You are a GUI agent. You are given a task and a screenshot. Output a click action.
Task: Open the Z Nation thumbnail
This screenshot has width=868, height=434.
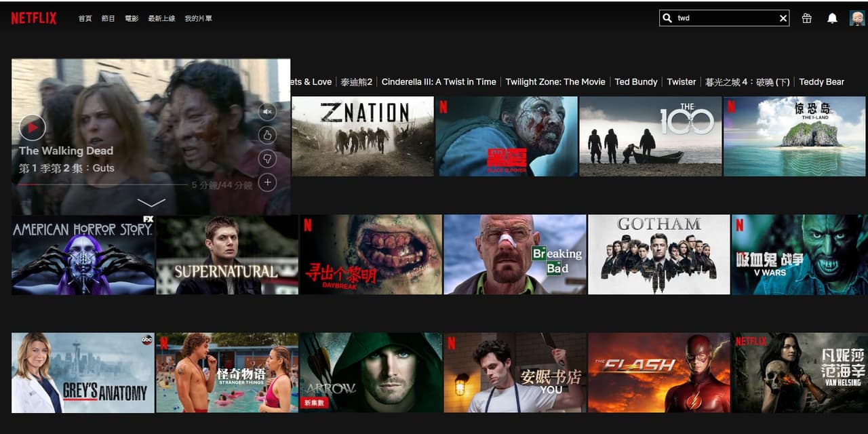pyautogui.click(x=363, y=136)
